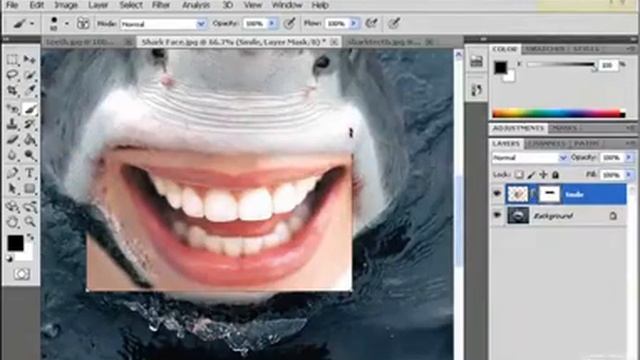Select the Hand tool
640x360 pixels.
tap(12, 222)
